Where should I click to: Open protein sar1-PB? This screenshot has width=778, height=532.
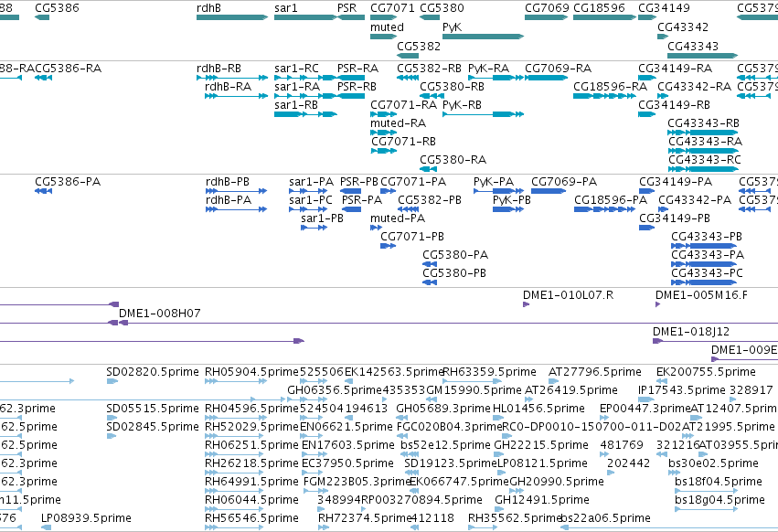pyautogui.click(x=322, y=218)
